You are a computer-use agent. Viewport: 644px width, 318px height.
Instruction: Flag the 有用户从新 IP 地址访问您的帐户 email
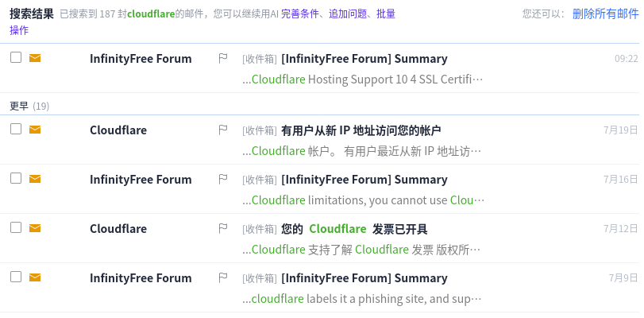(222, 130)
